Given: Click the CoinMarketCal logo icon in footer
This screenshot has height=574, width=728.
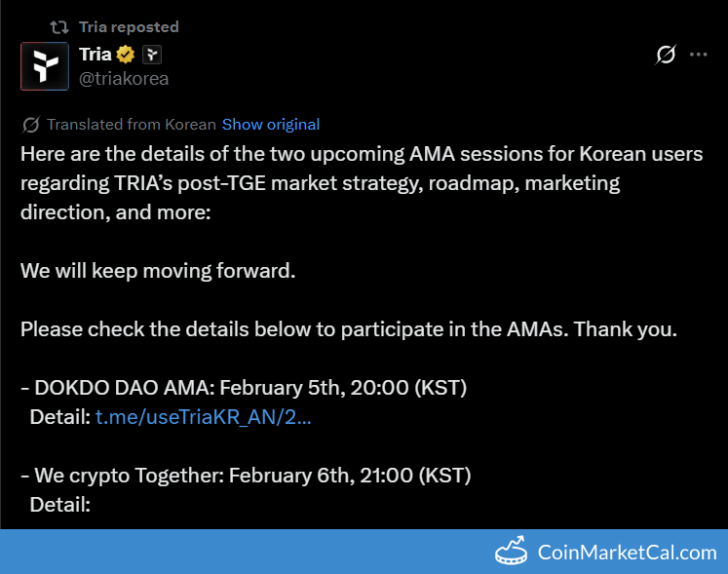Looking at the screenshot, I should pyautogui.click(x=512, y=553).
